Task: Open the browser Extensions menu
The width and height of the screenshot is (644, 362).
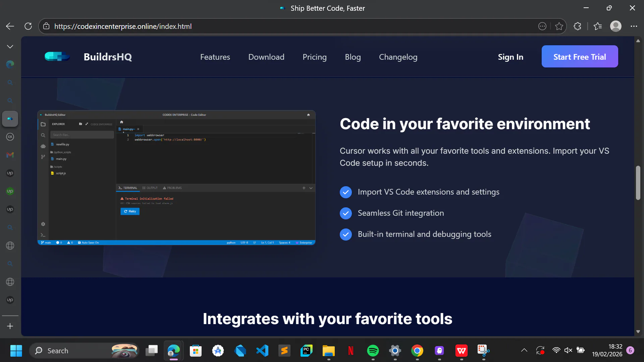Action: click(x=577, y=26)
